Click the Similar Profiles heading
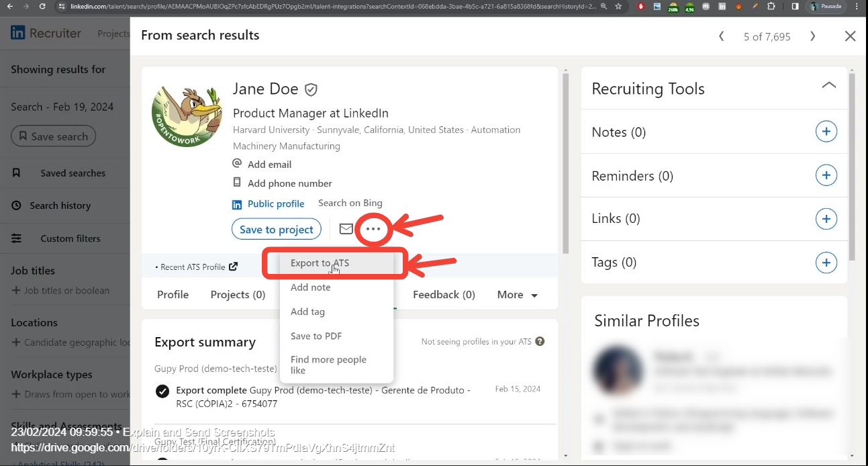Screen dimensions: 868x466 (646, 320)
